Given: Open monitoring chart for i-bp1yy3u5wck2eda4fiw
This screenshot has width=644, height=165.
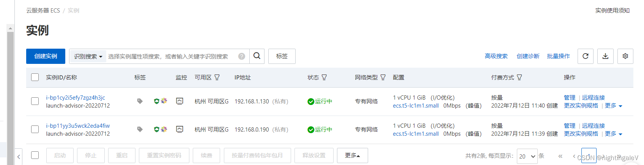Looking at the screenshot, I should [180, 129].
